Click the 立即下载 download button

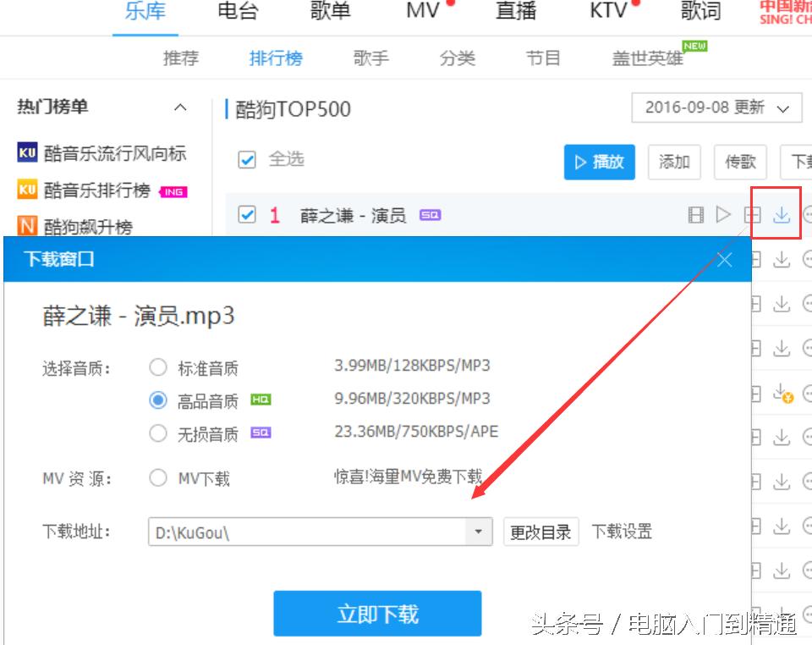tap(377, 613)
